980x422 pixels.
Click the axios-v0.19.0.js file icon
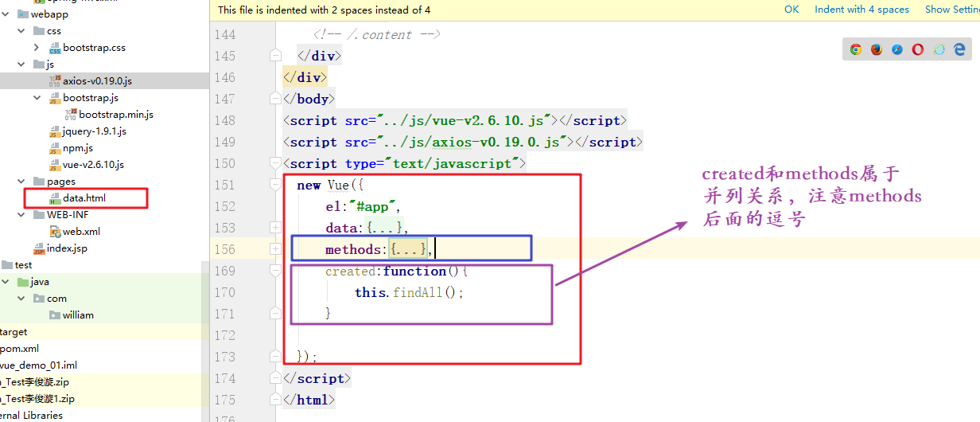point(55,80)
